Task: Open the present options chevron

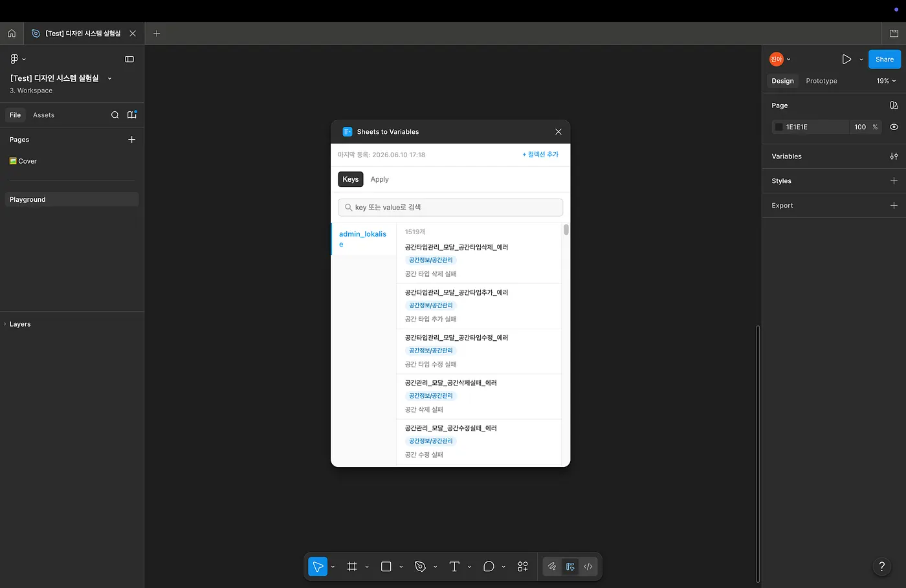Action: point(861,60)
